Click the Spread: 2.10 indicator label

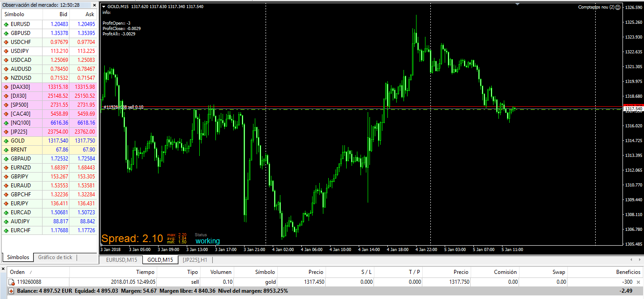(132, 238)
